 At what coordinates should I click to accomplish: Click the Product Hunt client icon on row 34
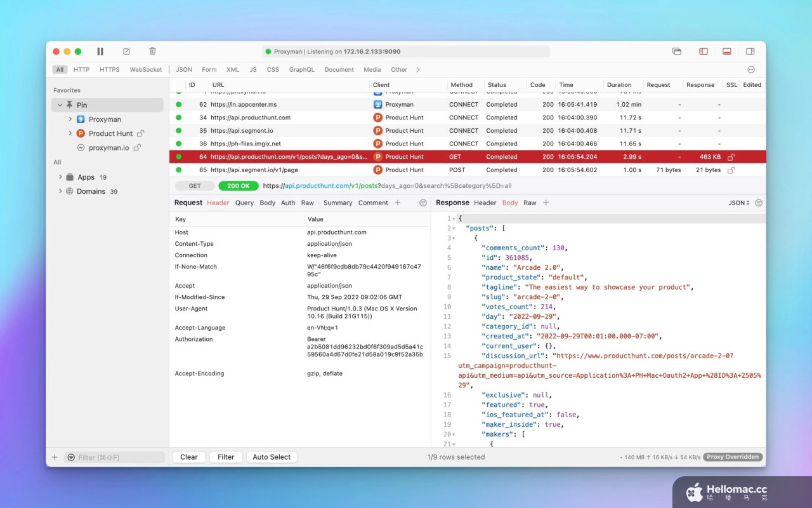click(377, 117)
